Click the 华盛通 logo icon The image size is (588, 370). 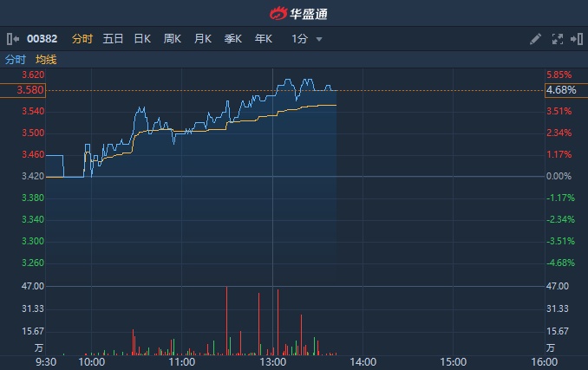click(277, 13)
